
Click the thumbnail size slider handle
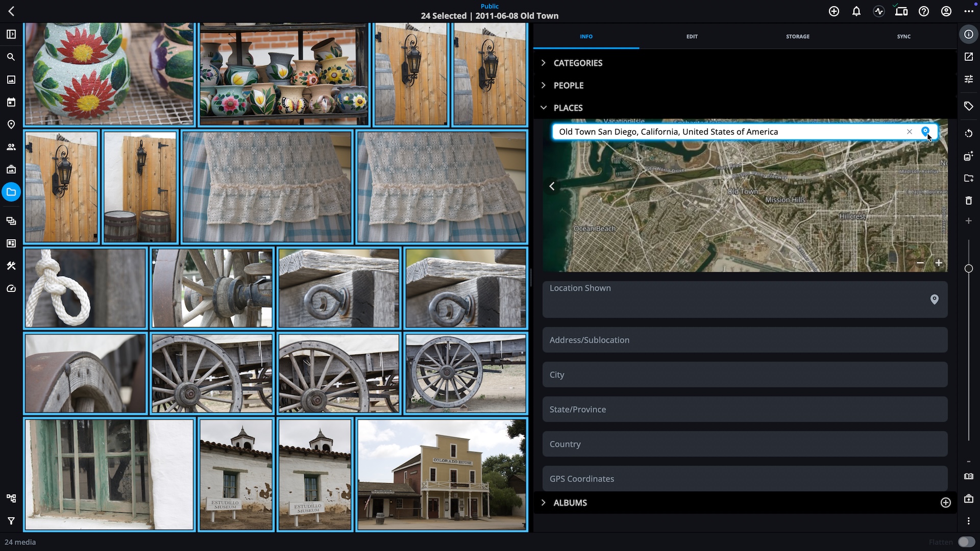(968, 268)
